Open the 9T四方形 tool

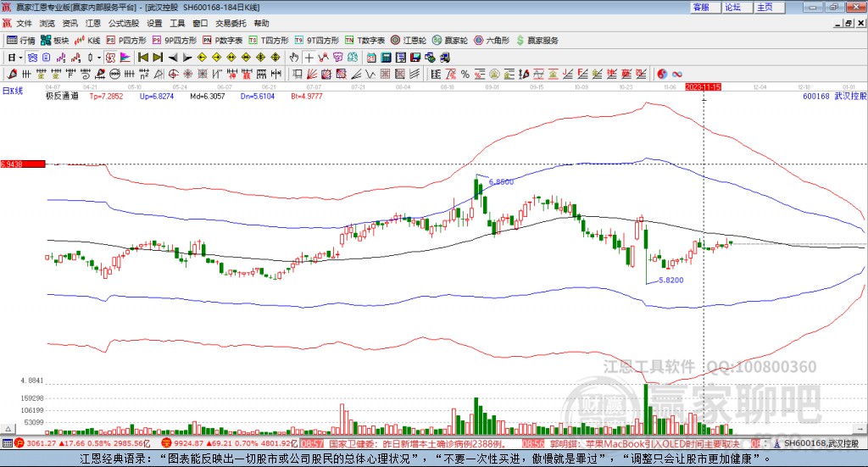click(x=317, y=41)
